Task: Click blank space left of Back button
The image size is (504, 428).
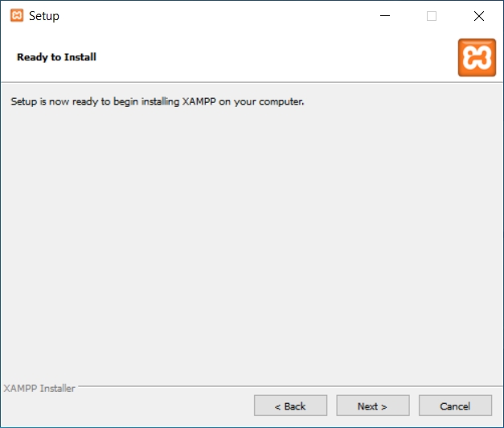Action: [129, 405]
